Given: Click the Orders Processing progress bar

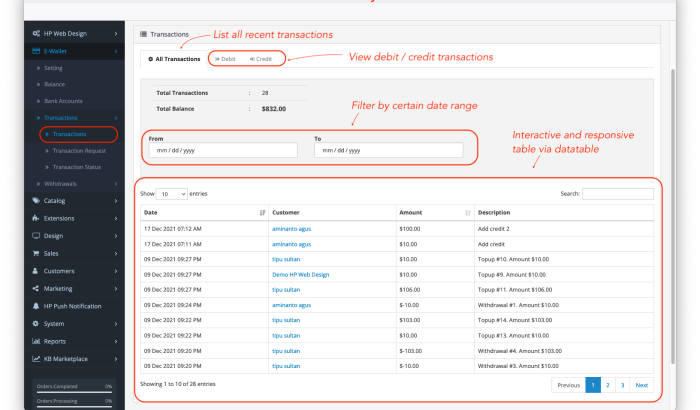Looking at the screenshot, I should click(74, 406).
